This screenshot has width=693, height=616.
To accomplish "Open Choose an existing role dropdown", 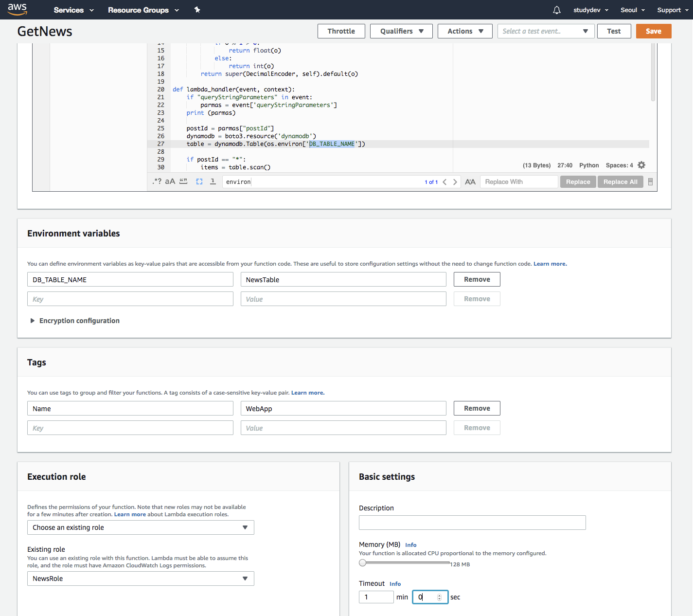I will 141,527.
